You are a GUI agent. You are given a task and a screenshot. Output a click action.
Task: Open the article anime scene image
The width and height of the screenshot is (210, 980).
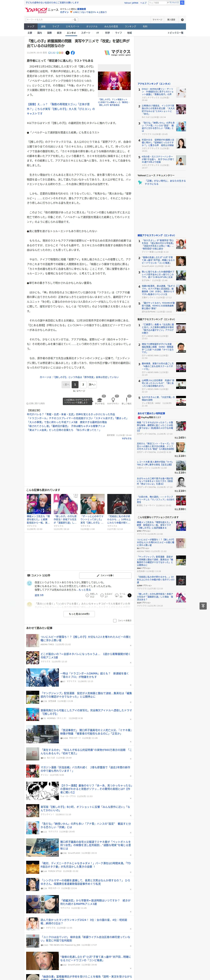114,81
